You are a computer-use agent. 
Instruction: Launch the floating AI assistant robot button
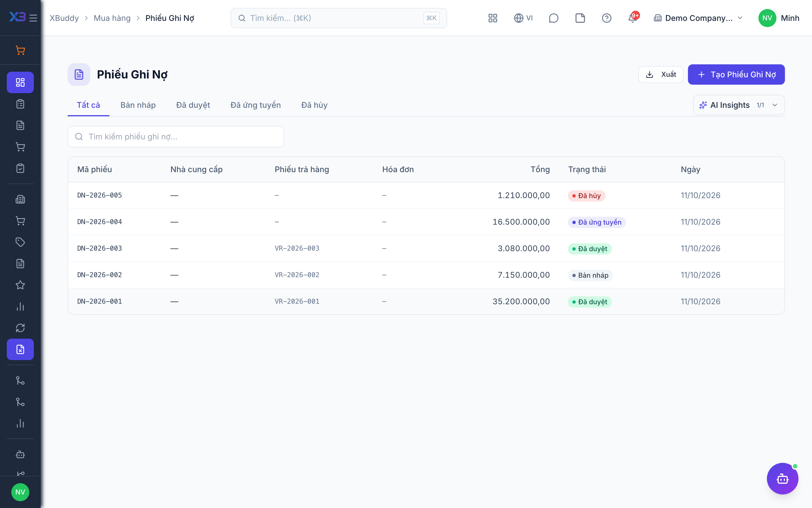click(x=782, y=478)
